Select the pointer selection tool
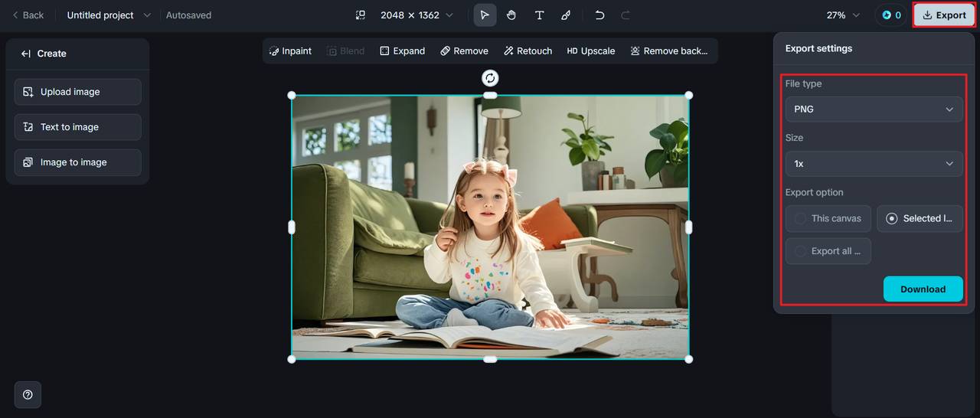The height and width of the screenshot is (418, 980). [485, 15]
